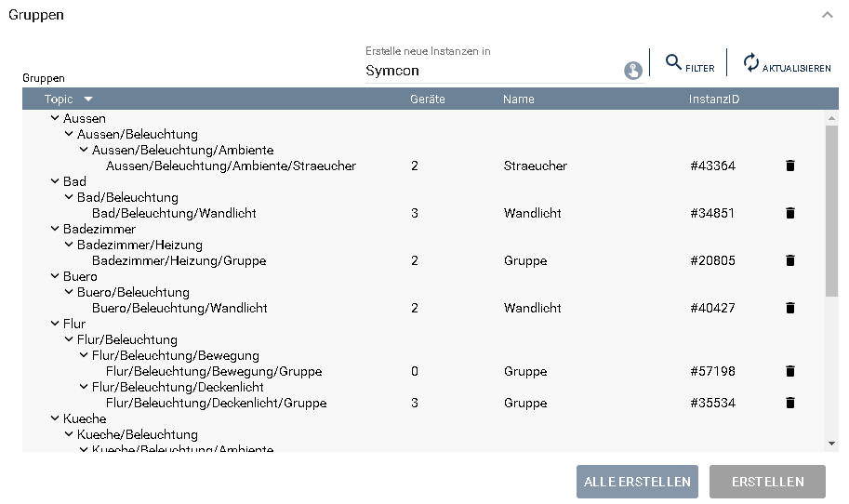Collapse the Badezimmer/Heizung node
This screenshot has width=849, height=504.
pyautogui.click(x=69, y=245)
